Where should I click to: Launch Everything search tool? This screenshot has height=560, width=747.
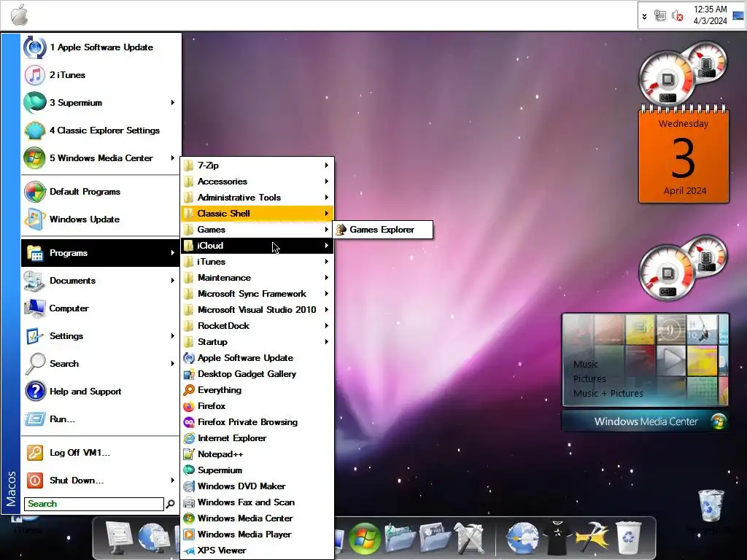(x=258, y=390)
